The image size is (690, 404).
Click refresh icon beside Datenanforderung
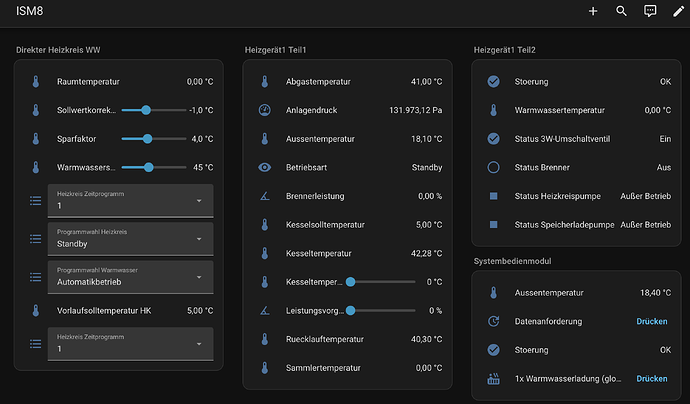pos(493,321)
